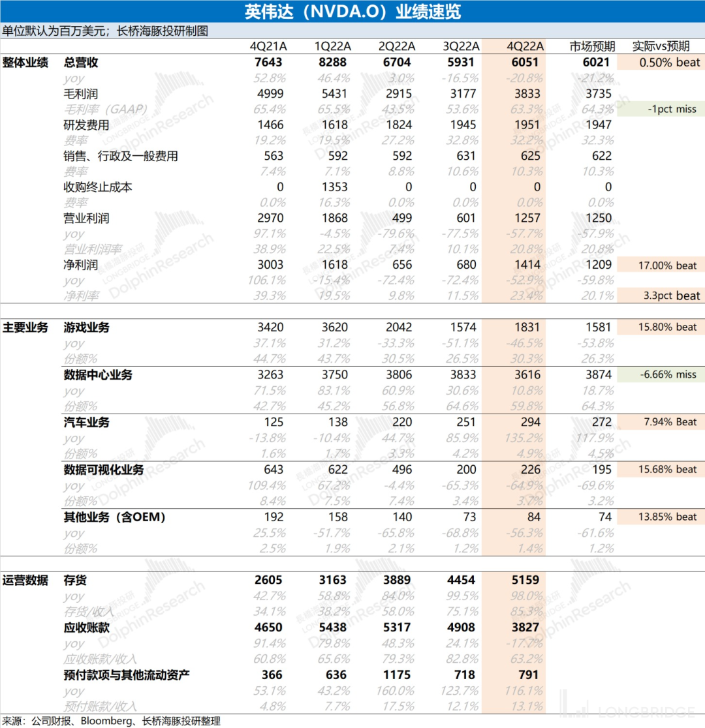Image resolution: width=705 pixels, height=728 pixels.
Task: Click the 0.50% beat highlighted cell
Action: [x=660, y=63]
